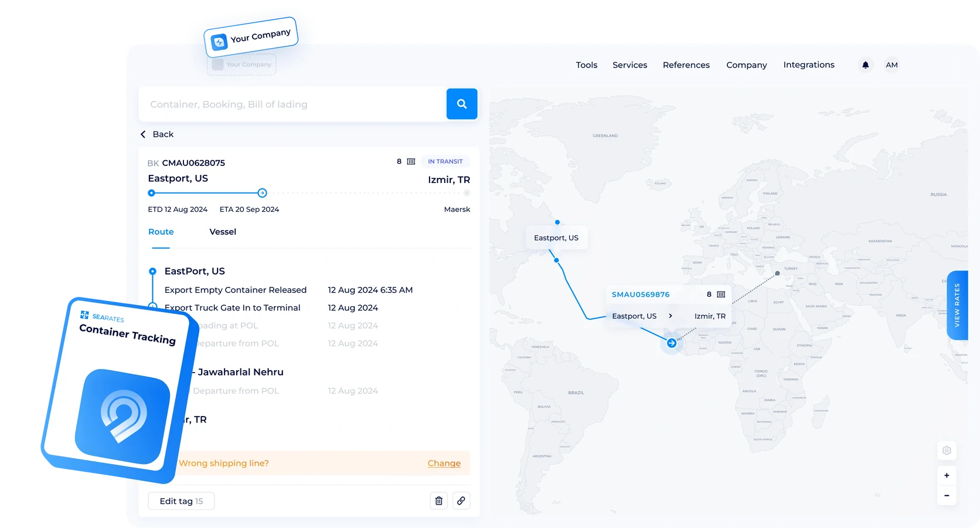Go back using the Back chevron arrow
Image resolution: width=980 pixels, height=528 pixels.
(143, 134)
